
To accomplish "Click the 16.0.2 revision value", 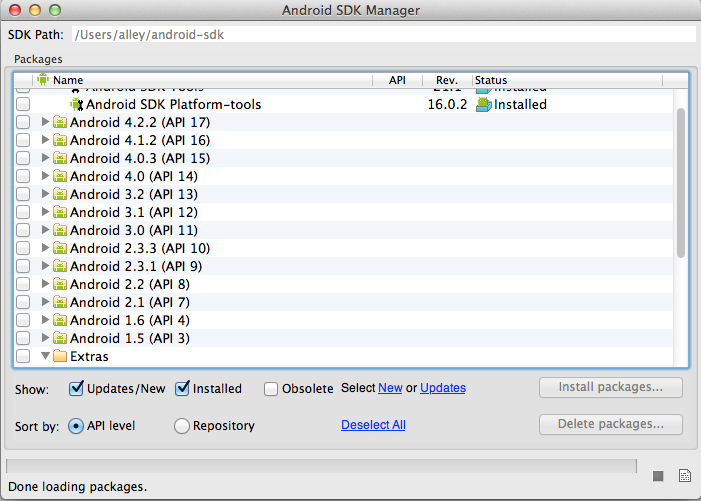I will pos(447,105).
